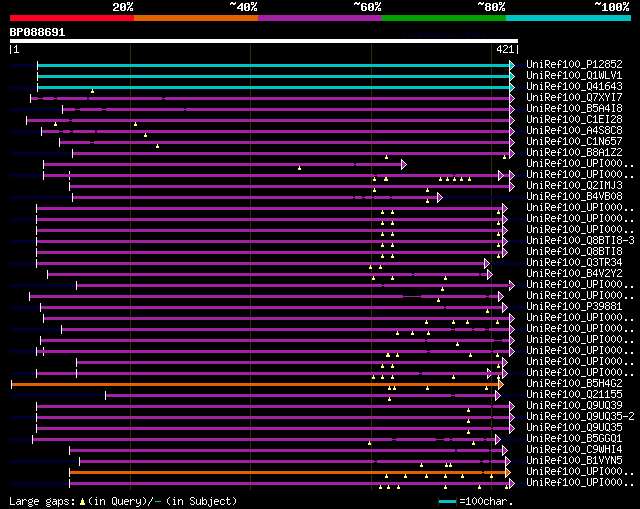The image size is (640, 509).
Task: Click the purple alignment bar for B8A1Z2
Action: pos(291,153)
